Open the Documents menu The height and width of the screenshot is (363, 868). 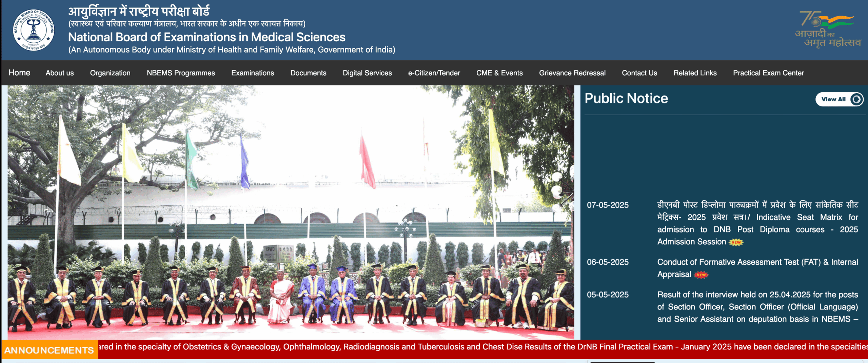(x=308, y=73)
